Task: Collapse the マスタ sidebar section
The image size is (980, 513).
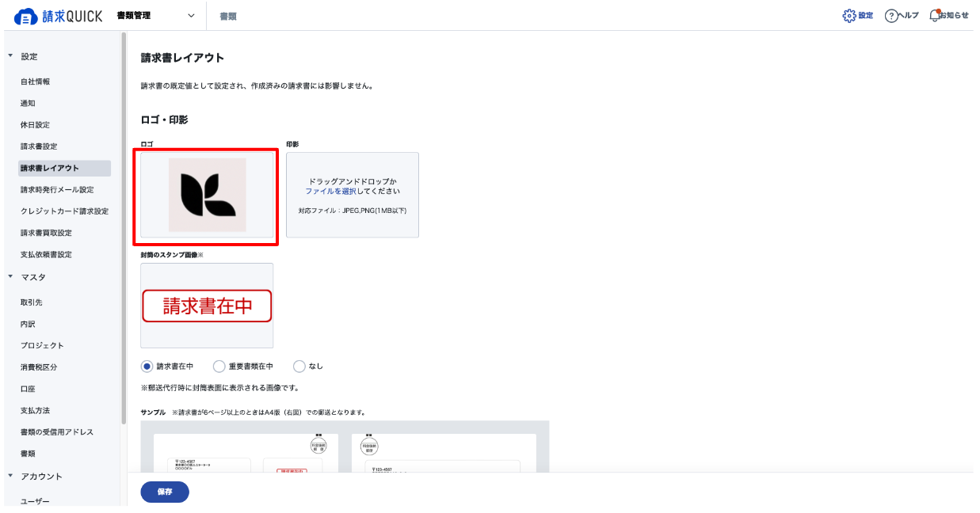Action: [10, 277]
